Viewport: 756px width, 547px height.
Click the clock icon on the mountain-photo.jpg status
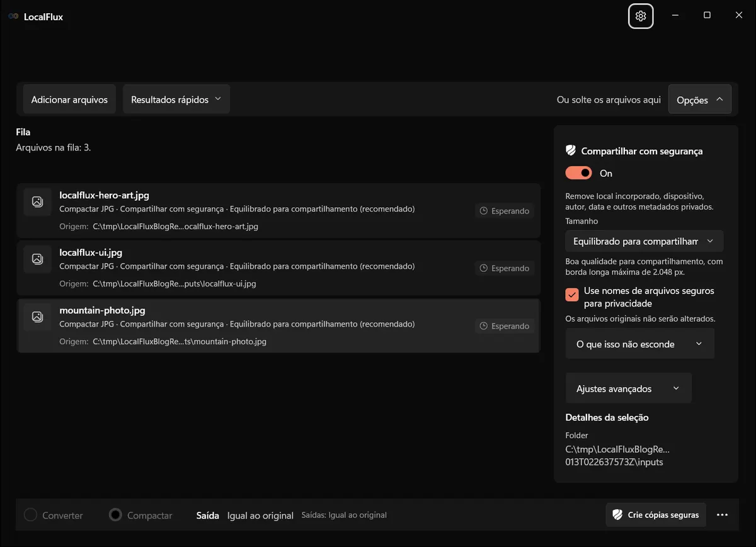484,326
